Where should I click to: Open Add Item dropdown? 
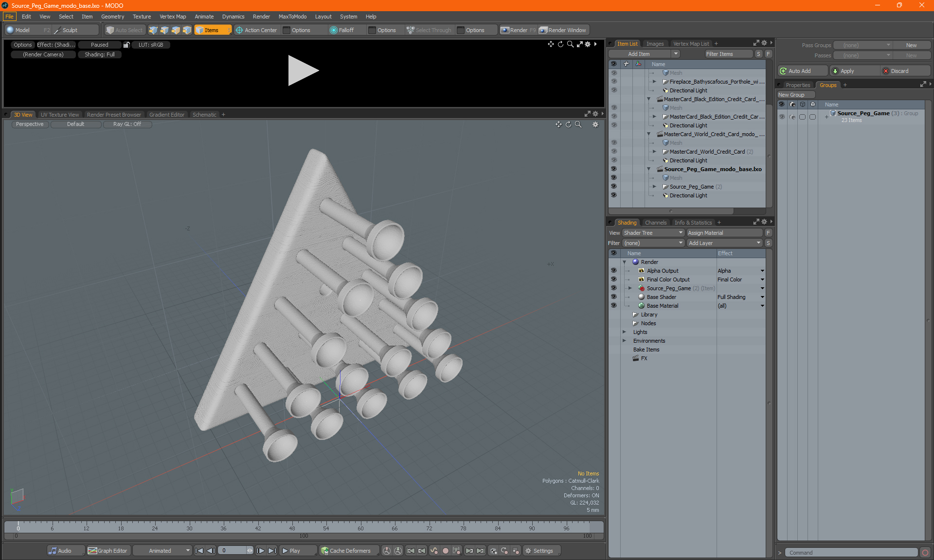(x=676, y=54)
